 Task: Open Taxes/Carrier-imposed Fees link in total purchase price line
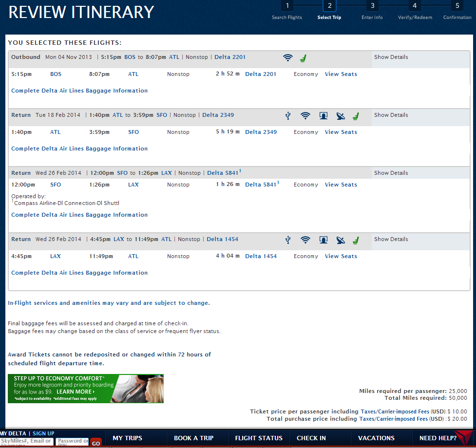click(x=394, y=419)
